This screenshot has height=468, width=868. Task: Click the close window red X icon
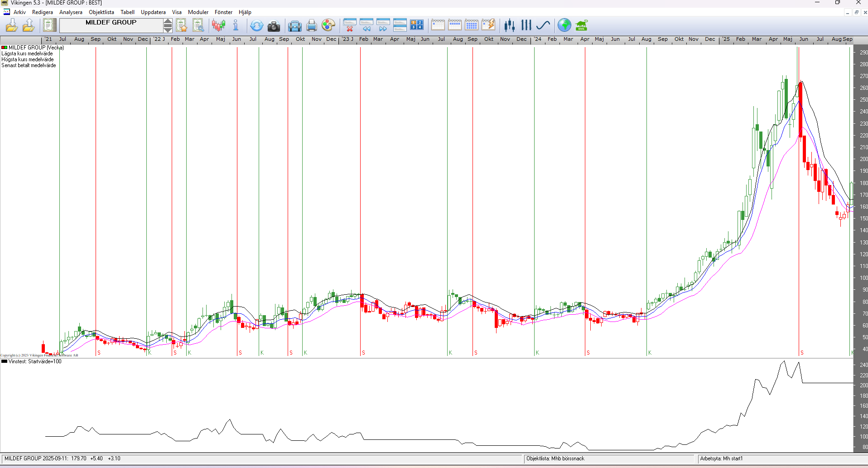tap(350, 25)
